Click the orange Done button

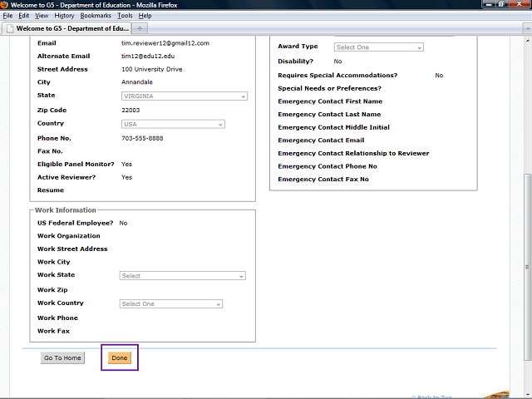(x=120, y=357)
